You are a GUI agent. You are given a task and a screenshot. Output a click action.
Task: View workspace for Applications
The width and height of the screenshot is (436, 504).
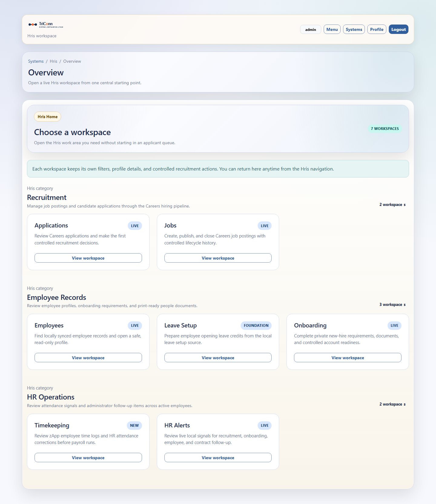(x=88, y=258)
